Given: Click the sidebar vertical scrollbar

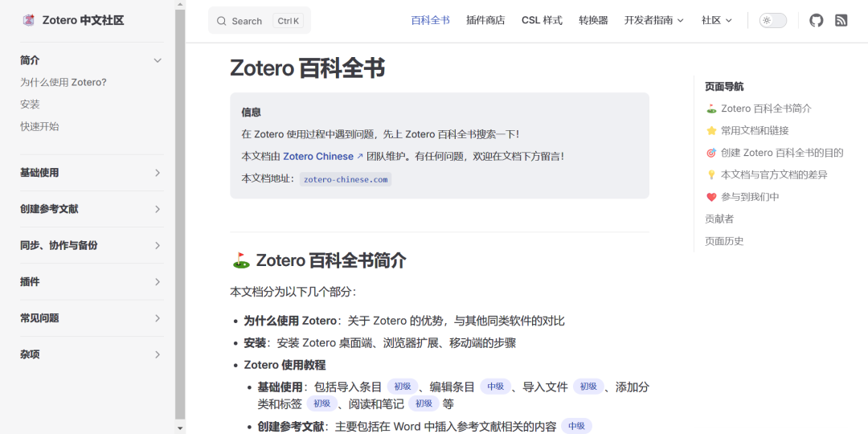Looking at the screenshot, I should (x=180, y=217).
